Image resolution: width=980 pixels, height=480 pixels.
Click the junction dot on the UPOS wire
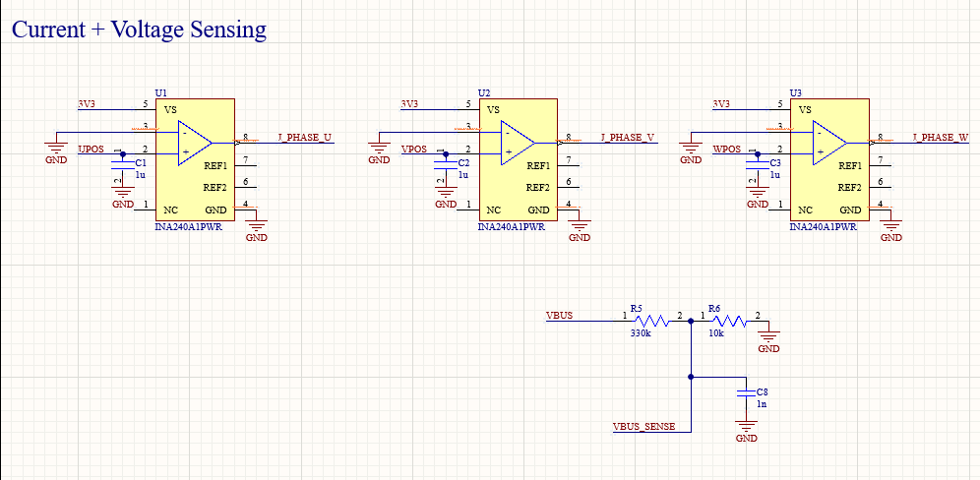pyautogui.click(x=122, y=153)
